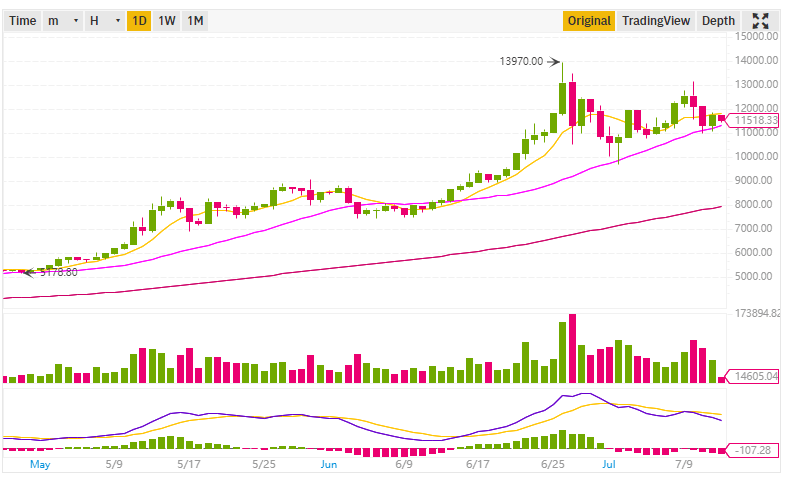Click the 5000.00 price axis label
This screenshot has width=787, height=479.
(x=753, y=276)
